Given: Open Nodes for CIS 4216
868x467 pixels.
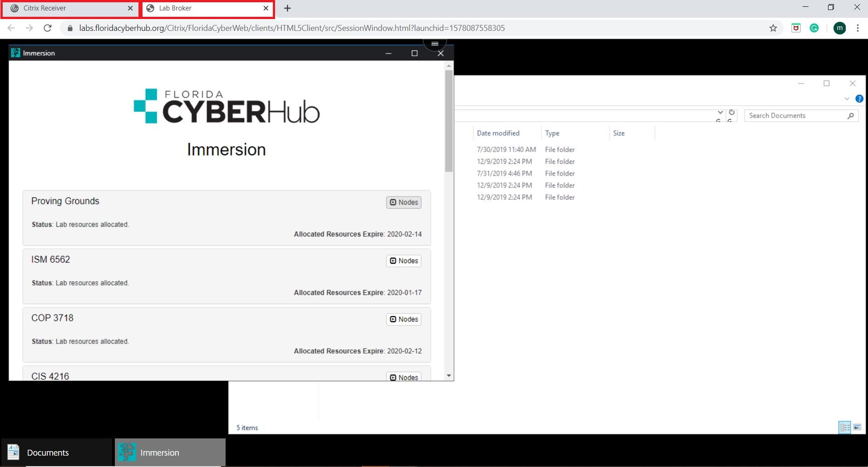Looking at the screenshot, I should (x=404, y=377).
